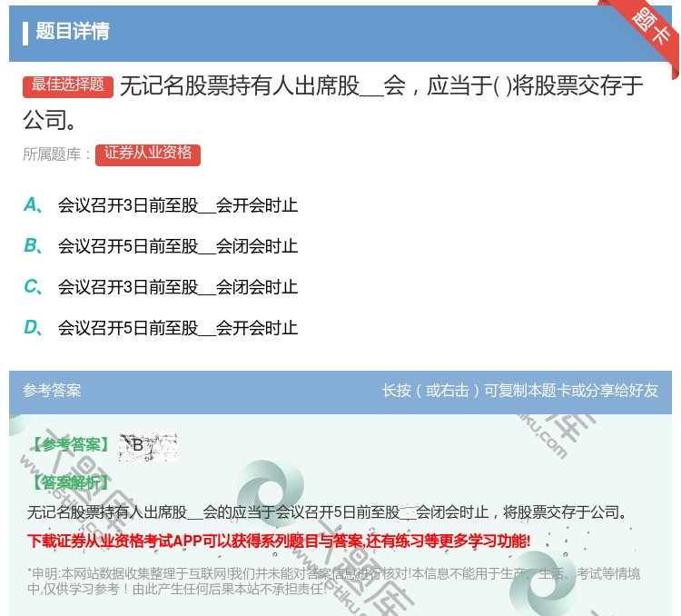Image resolution: width=681 pixels, height=616 pixels.
Task: Click answer text 会议召开5日前至股__会开会时止
Action: coord(178,328)
